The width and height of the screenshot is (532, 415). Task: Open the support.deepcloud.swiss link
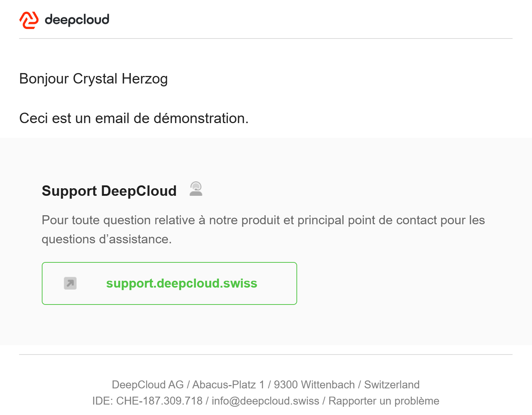tap(182, 283)
